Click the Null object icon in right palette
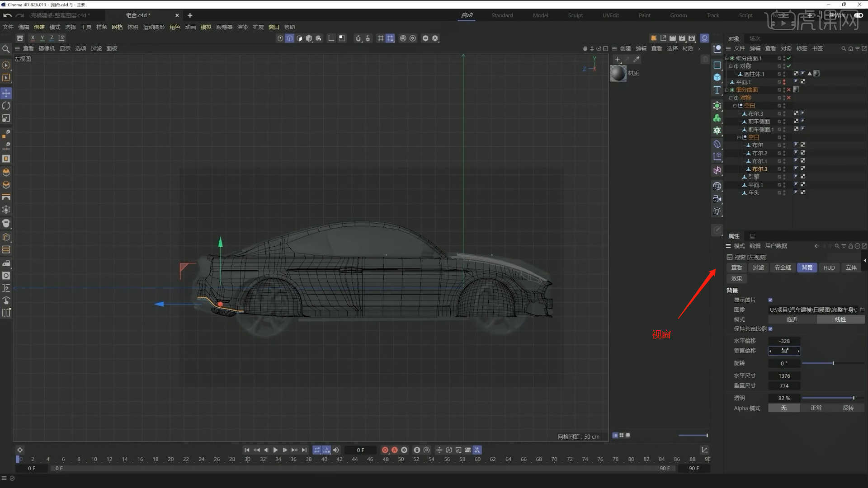Image resolution: width=868 pixels, height=488 pixels. [x=717, y=49]
